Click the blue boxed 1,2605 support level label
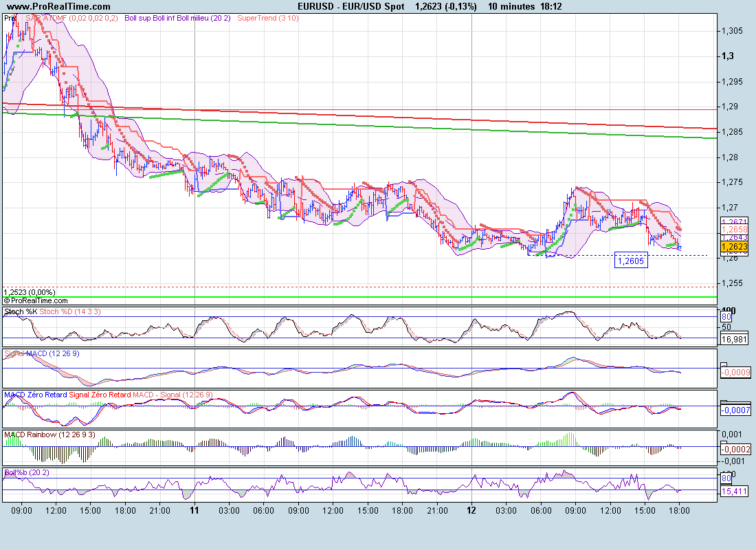 [x=631, y=261]
